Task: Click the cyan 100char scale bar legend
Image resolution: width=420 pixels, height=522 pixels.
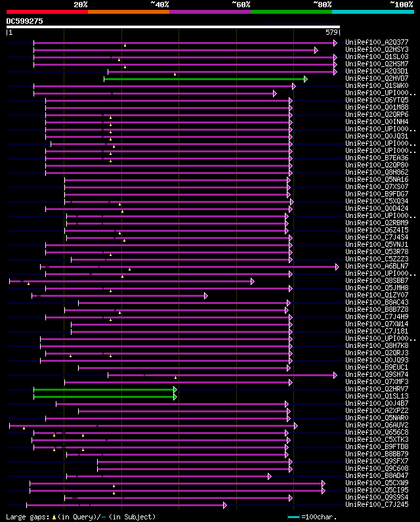Action: coord(293,517)
